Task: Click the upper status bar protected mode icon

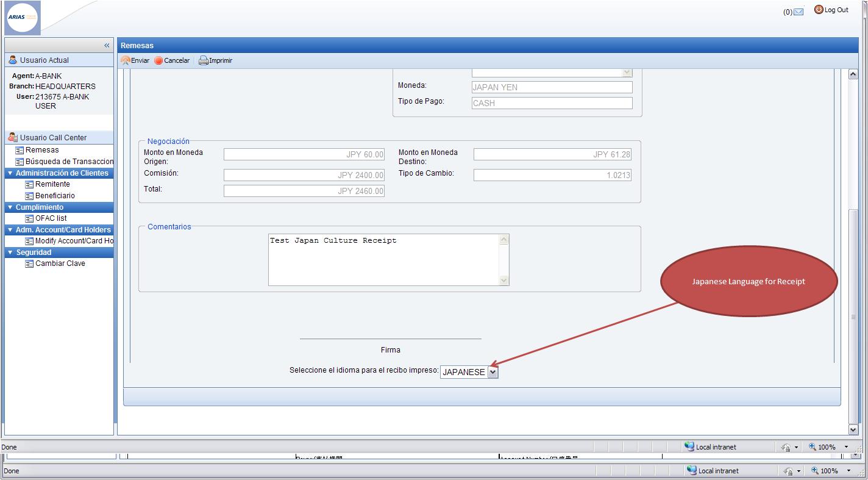Action: click(x=786, y=447)
